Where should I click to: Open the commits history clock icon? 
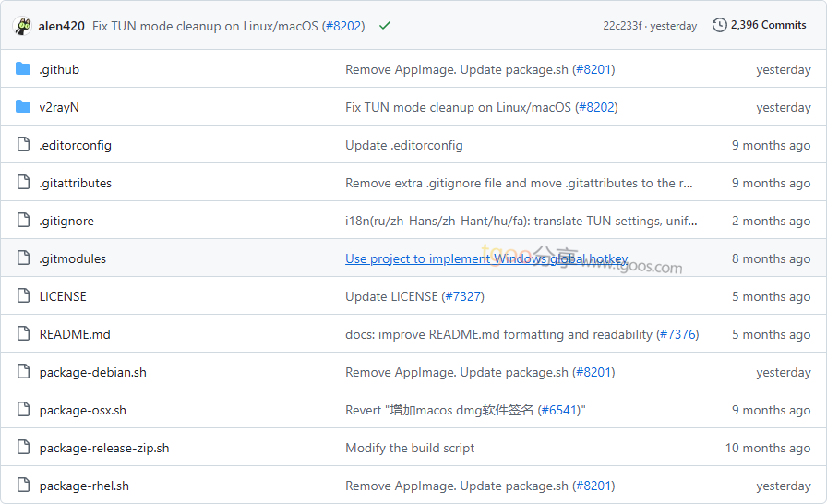click(x=720, y=25)
